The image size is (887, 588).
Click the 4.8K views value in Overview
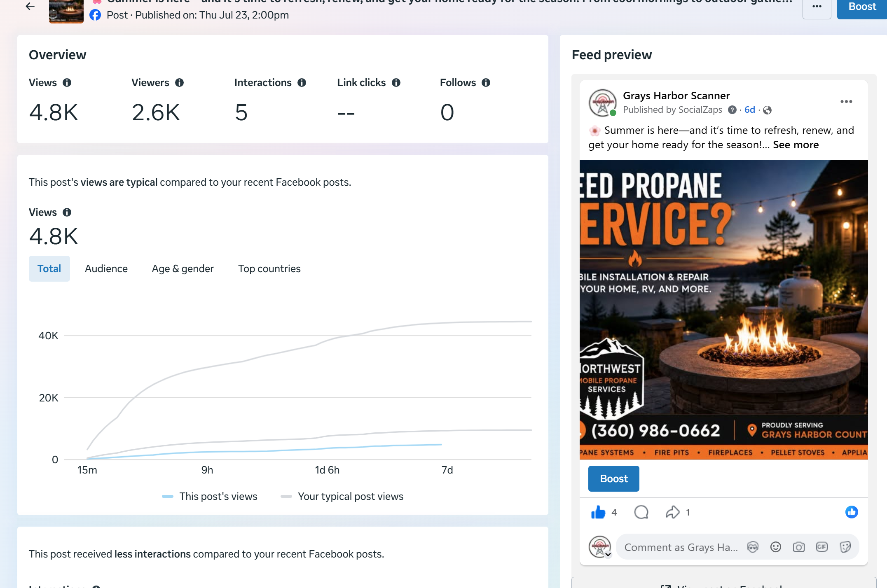pyautogui.click(x=54, y=113)
